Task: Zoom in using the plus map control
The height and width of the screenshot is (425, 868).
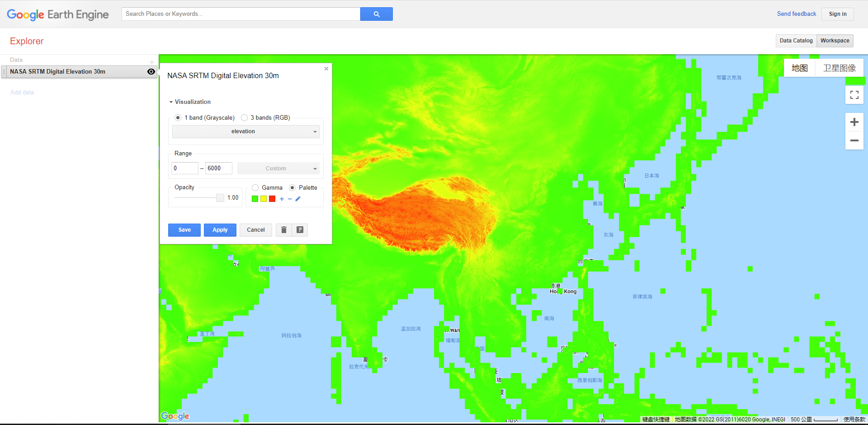Action: pos(854,122)
